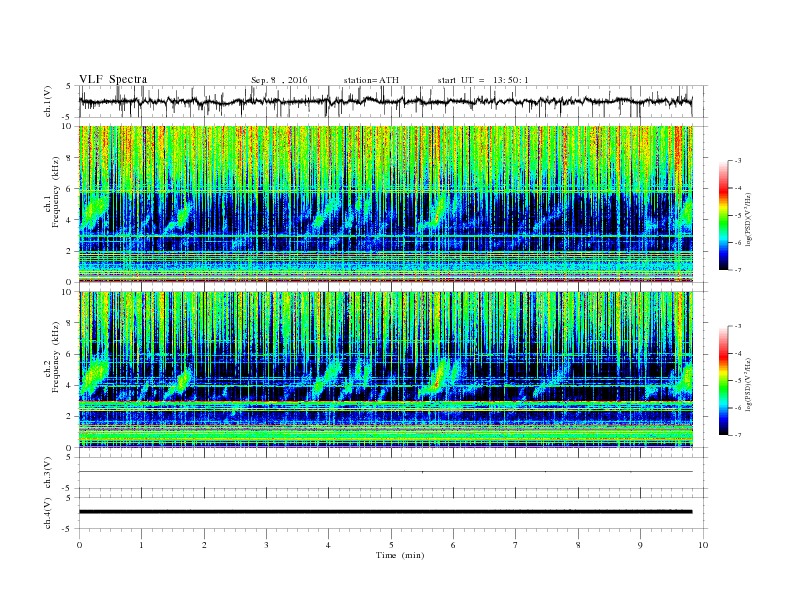This screenshot has height=612, width=792.
Task: Click the "Time (min)" x-axis label
Action: [400, 555]
